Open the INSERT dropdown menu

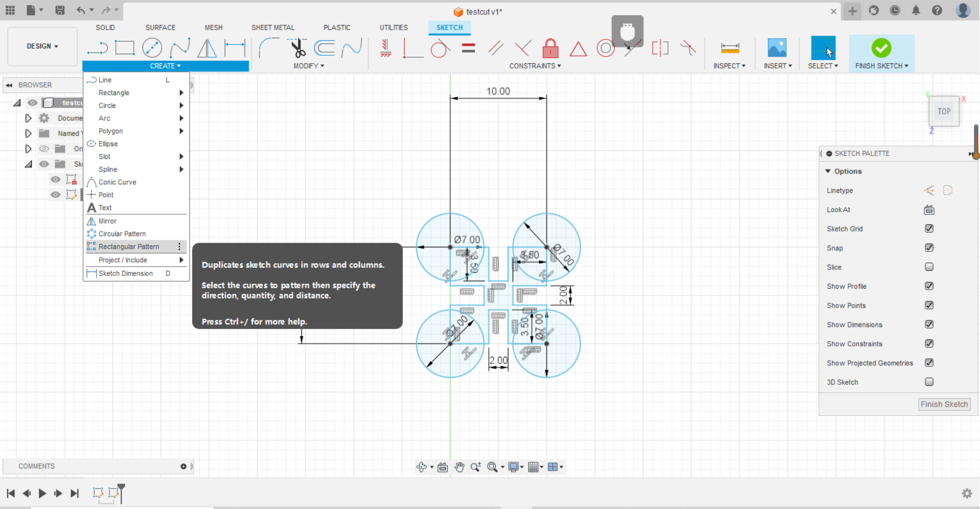[778, 66]
